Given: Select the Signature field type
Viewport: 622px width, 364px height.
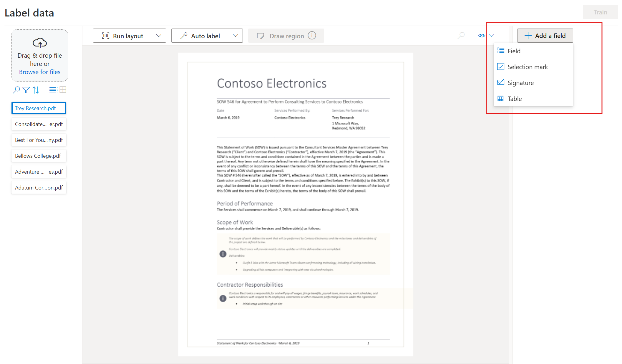Looking at the screenshot, I should [x=520, y=82].
